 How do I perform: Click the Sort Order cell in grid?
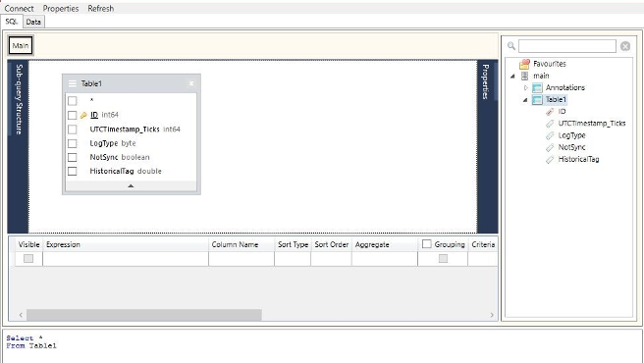click(331, 259)
